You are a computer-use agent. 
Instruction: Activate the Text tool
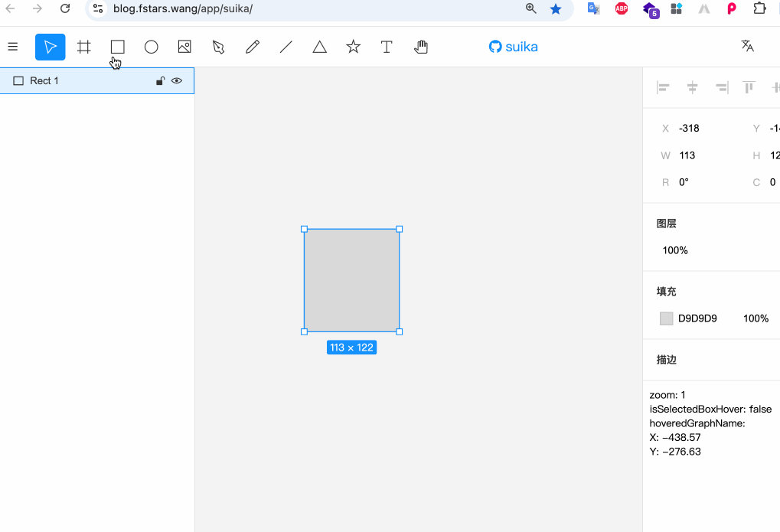pyautogui.click(x=387, y=47)
